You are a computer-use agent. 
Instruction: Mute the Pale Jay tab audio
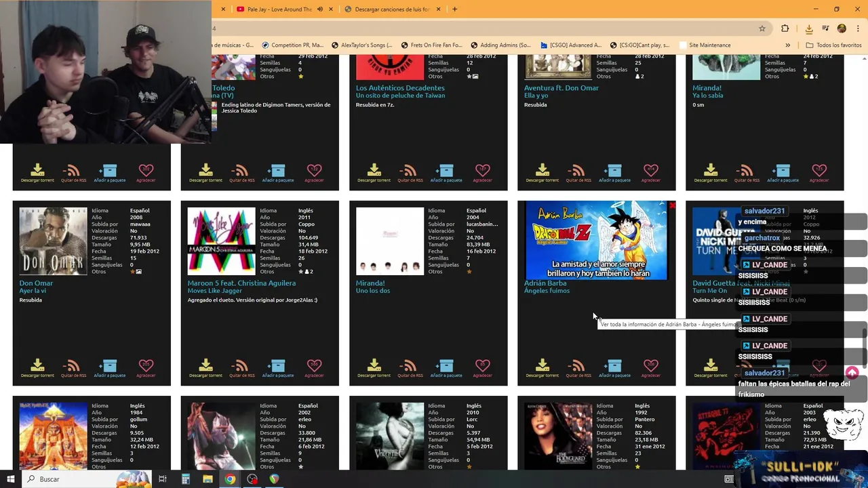319,9
